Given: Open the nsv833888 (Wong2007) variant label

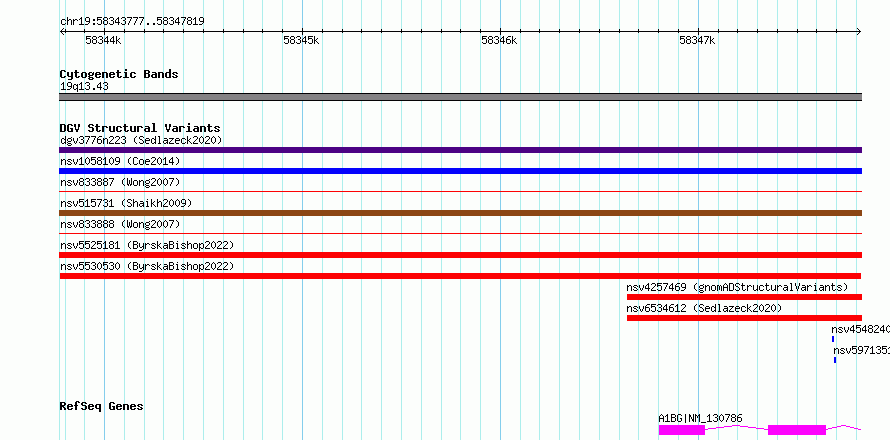Looking at the screenshot, I should (120, 224).
